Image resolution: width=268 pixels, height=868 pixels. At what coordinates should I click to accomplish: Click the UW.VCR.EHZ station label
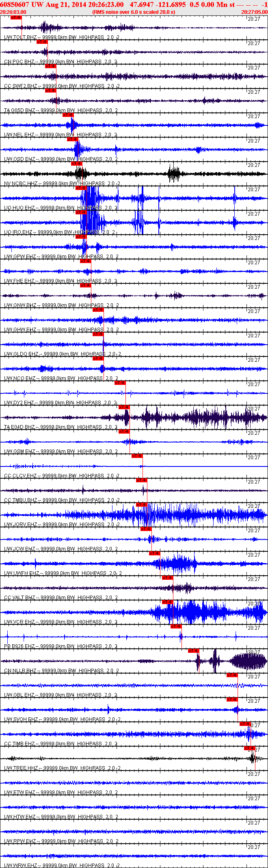click(19, 622)
